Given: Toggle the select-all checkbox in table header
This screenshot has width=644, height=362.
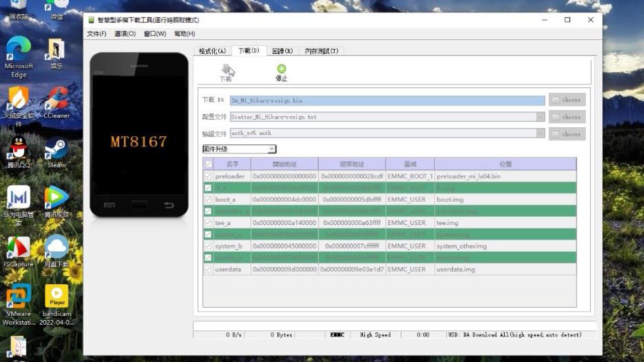Looking at the screenshot, I should pyautogui.click(x=208, y=163).
